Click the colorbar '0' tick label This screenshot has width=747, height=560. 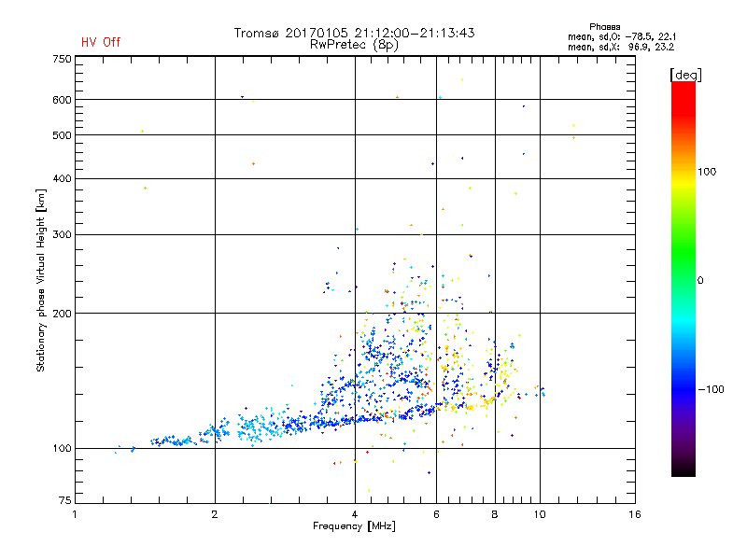700,281
